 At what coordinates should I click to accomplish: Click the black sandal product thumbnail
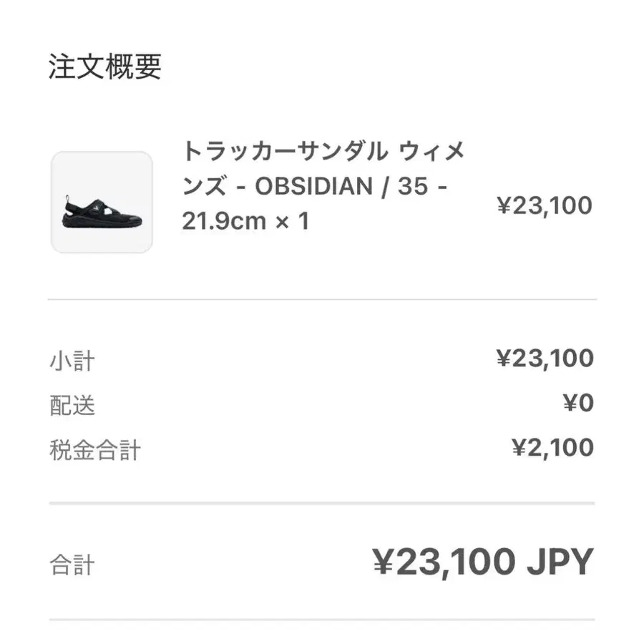[x=102, y=202]
